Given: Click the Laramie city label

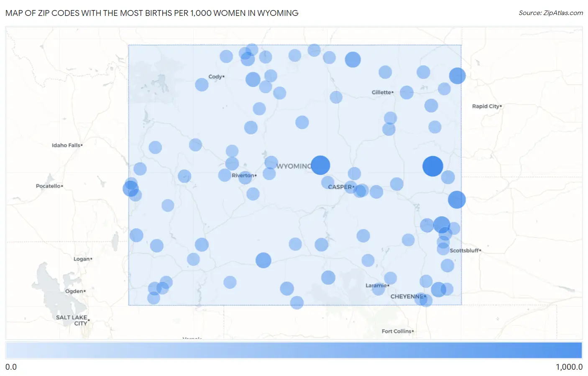Looking at the screenshot, I should (376, 285).
